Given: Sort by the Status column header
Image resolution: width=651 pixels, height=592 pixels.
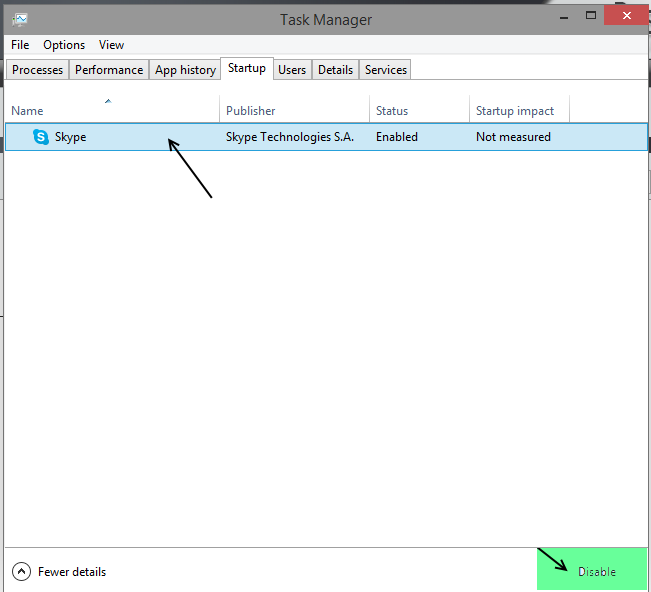Looking at the screenshot, I should (x=419, y=110).
